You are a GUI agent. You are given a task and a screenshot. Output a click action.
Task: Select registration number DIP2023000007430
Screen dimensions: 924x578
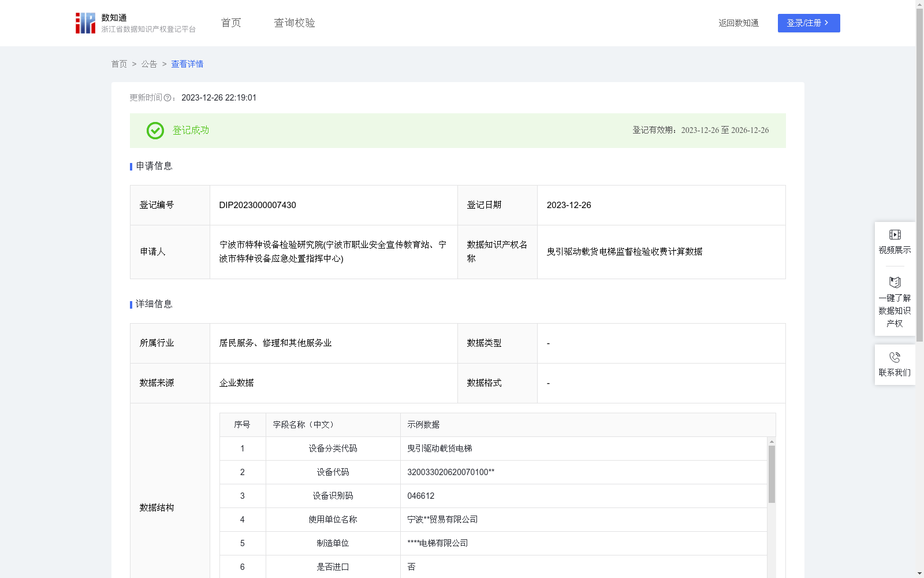pyautogui.click(x=258, y=205)
